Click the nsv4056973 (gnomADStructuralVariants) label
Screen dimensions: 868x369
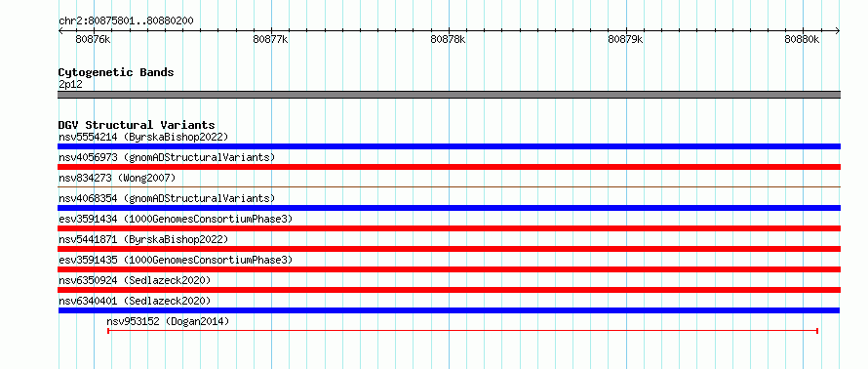[x=167, y=157]
